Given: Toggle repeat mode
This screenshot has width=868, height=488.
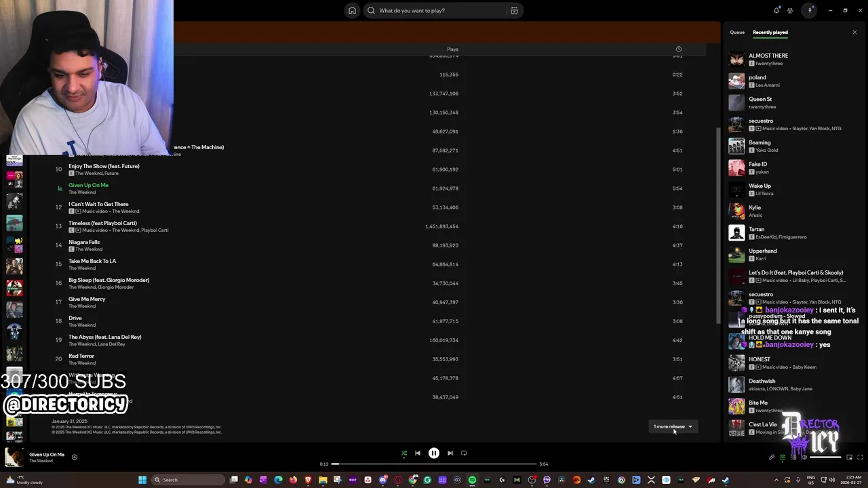Looking at the screenshot, I should pyautogui.click(x=464, y=453).
